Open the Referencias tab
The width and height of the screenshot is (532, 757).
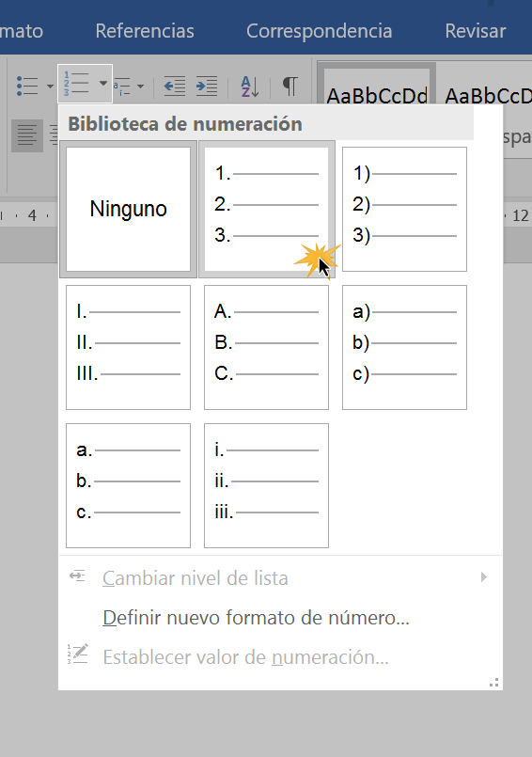(x=145, y=31)
